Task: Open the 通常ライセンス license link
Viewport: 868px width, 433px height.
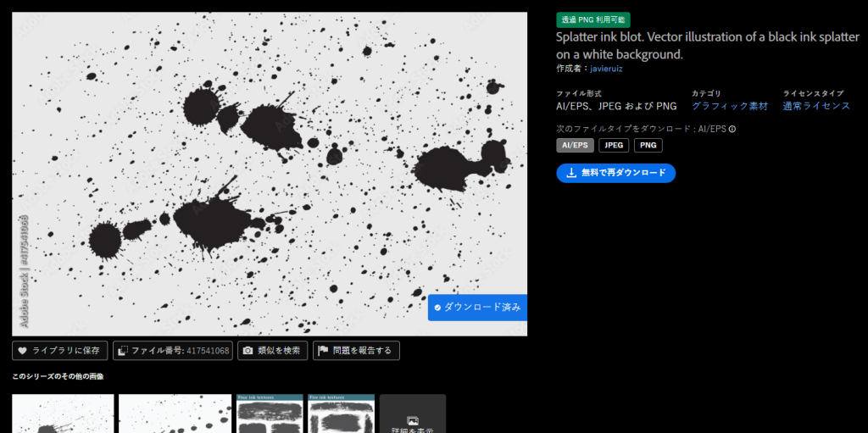Action: click(816, 106)
